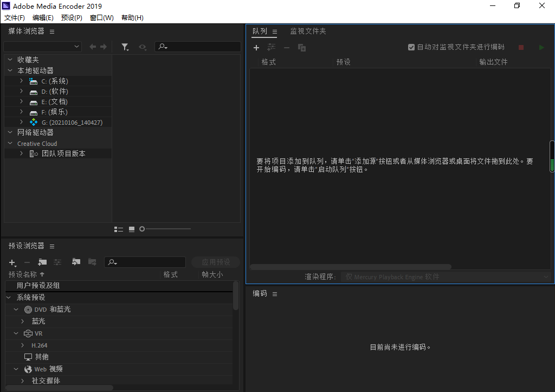555x392 pixels.
Task: Open the 预设 menu in menu bar
Action: click(71, 17)
